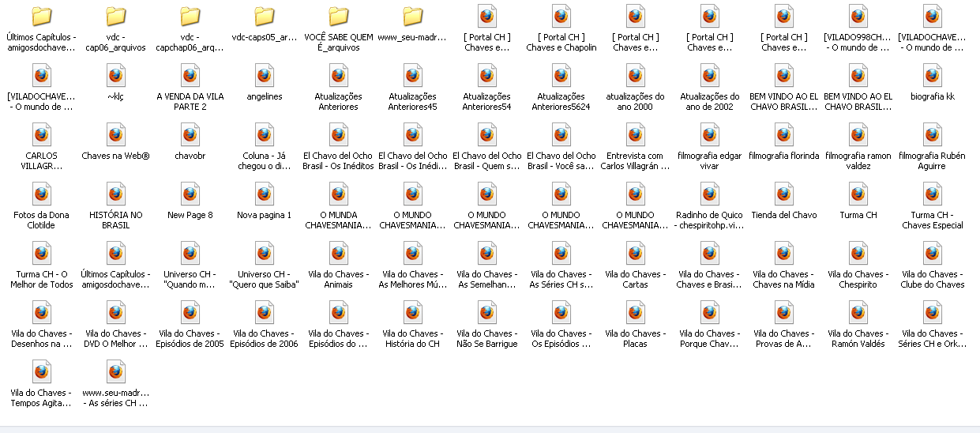
Task: Select label 'Vila do Chaves - Provas de A...'
Action: tap(783, 339)
